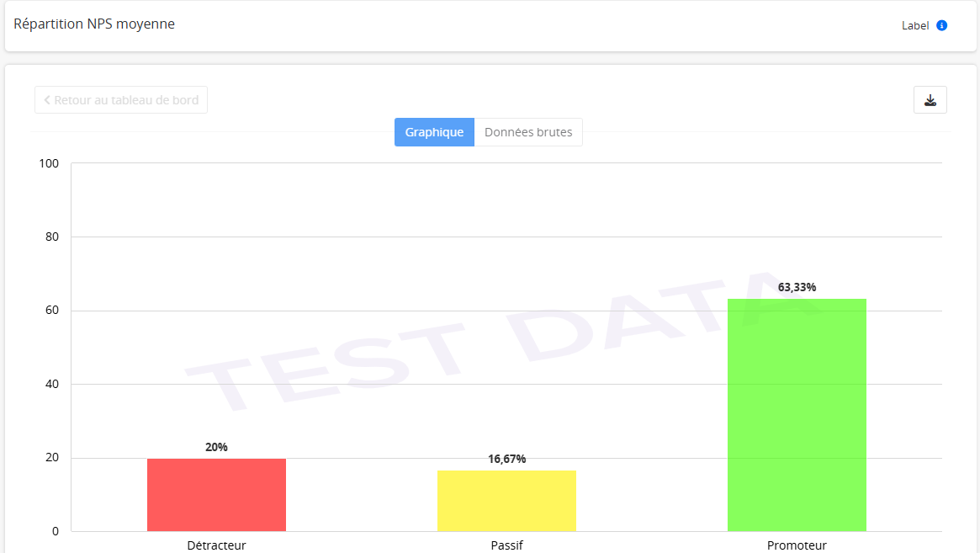
Task: Click the blue info icon next to Label
Action: [x=942, y=25]
